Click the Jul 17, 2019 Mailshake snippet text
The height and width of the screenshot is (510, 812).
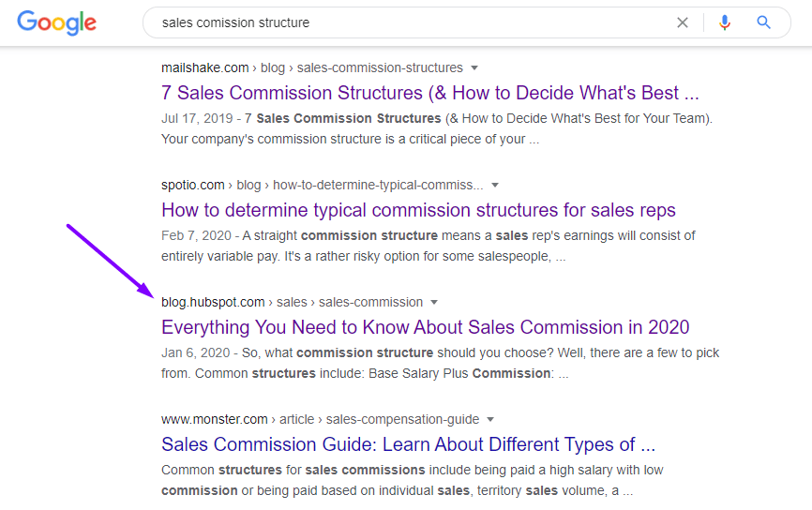click(437, 129)
